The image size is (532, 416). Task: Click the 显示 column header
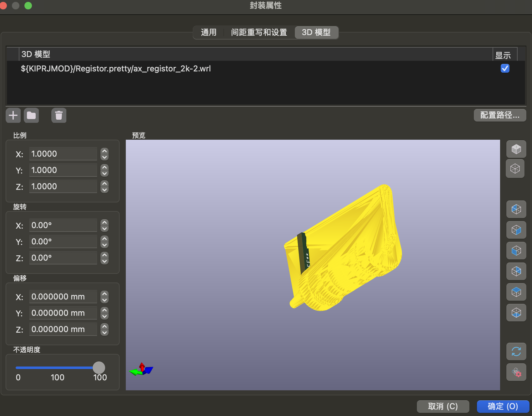click(x=505, y=55)
